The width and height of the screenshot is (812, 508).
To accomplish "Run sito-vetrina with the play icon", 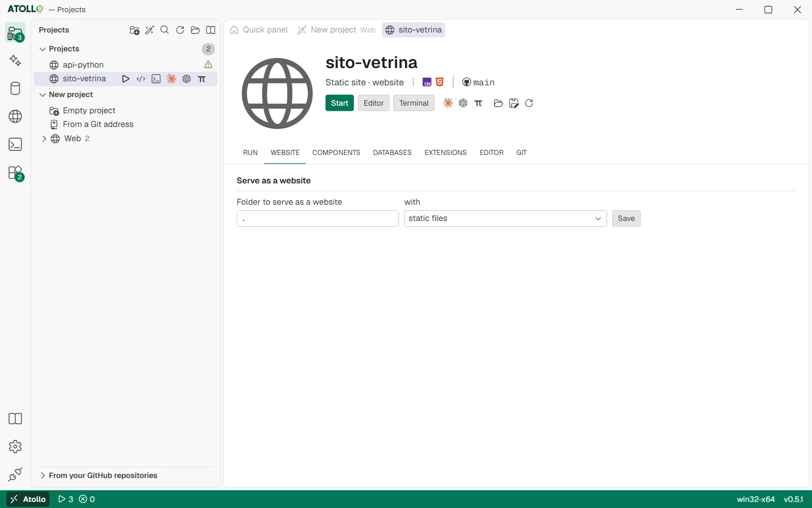I will click(125, 79).
